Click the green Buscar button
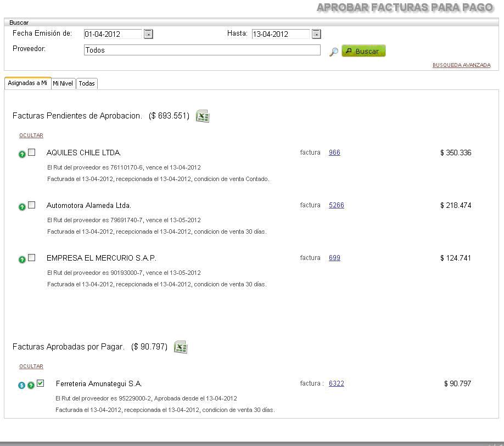Viewport: 504px width, 446px height. 363,51
